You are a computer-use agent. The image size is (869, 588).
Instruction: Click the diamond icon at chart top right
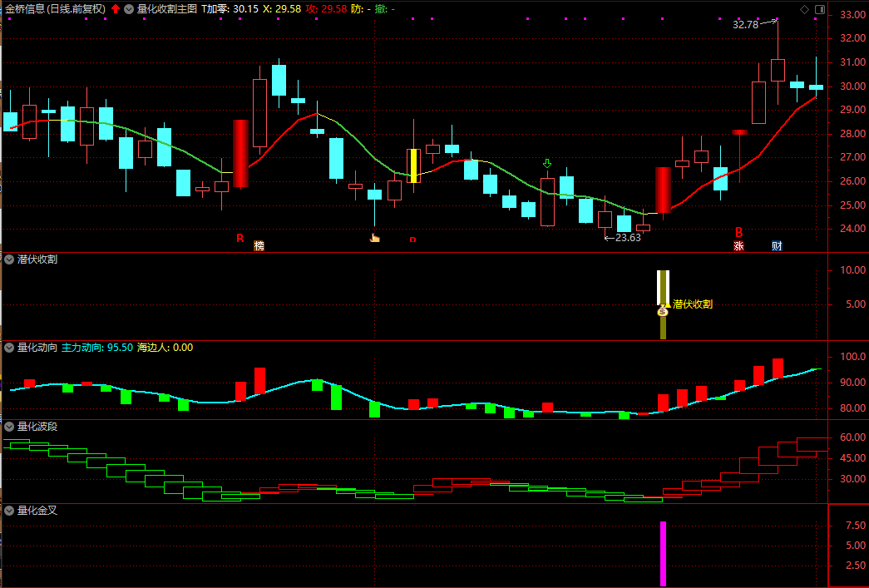click(804, 9)
